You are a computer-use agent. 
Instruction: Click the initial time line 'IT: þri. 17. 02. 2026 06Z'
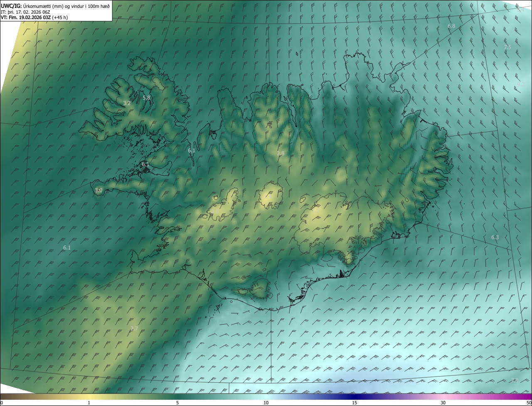pos(25,12)
